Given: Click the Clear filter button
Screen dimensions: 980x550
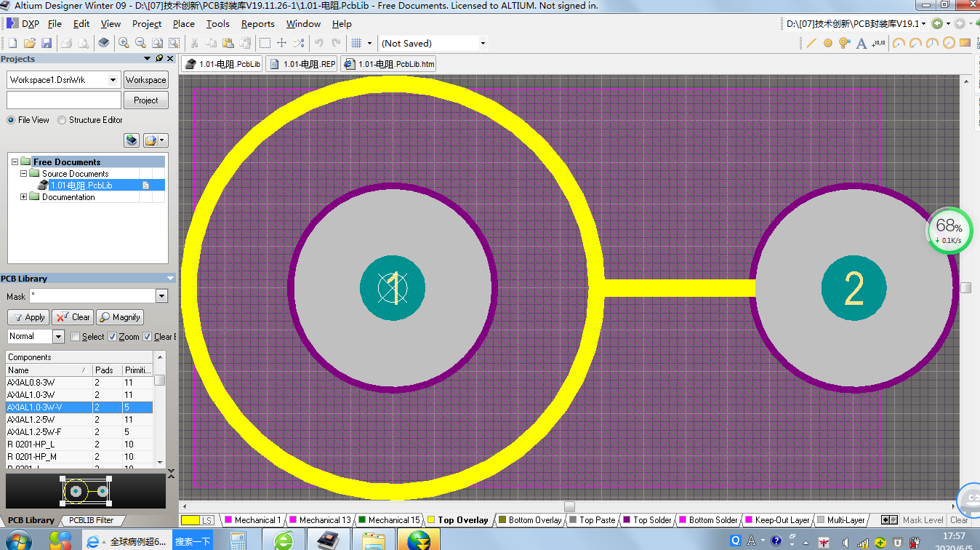Looking at the screenshot, I should coord(73,317).
